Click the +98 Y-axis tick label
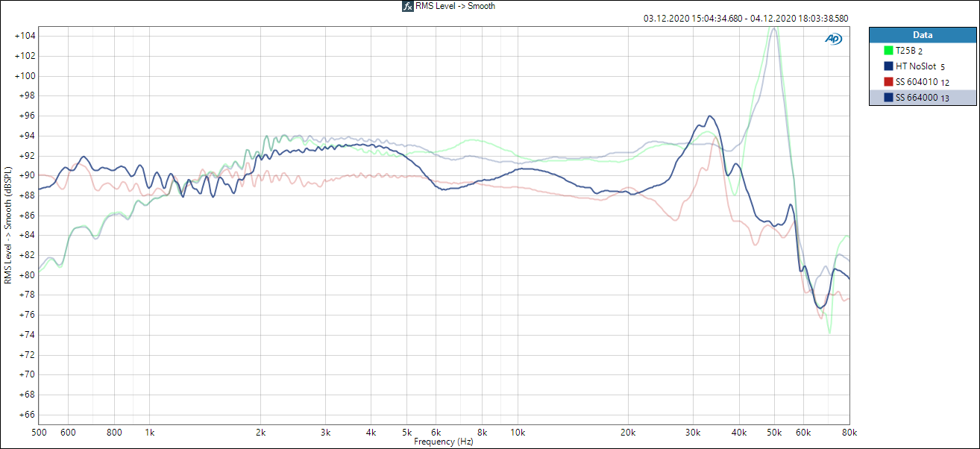980x449 pixels. click(x=26, y=95)
